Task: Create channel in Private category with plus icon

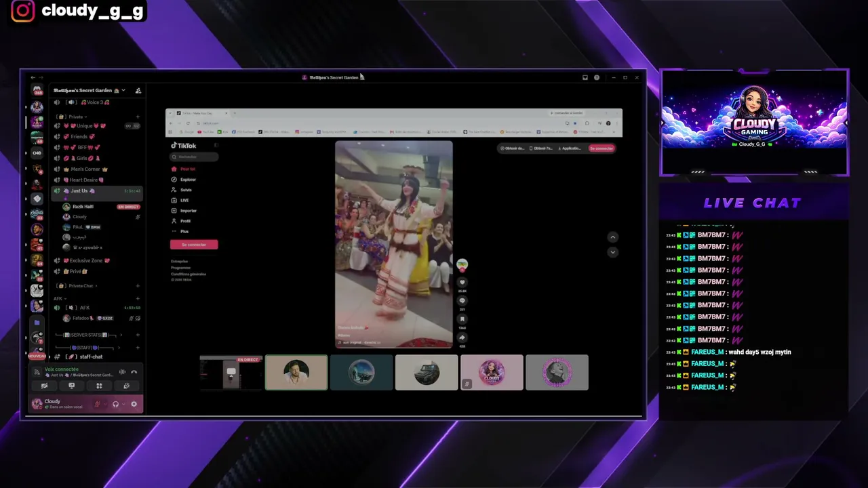Action: click(x=138, y=117)
